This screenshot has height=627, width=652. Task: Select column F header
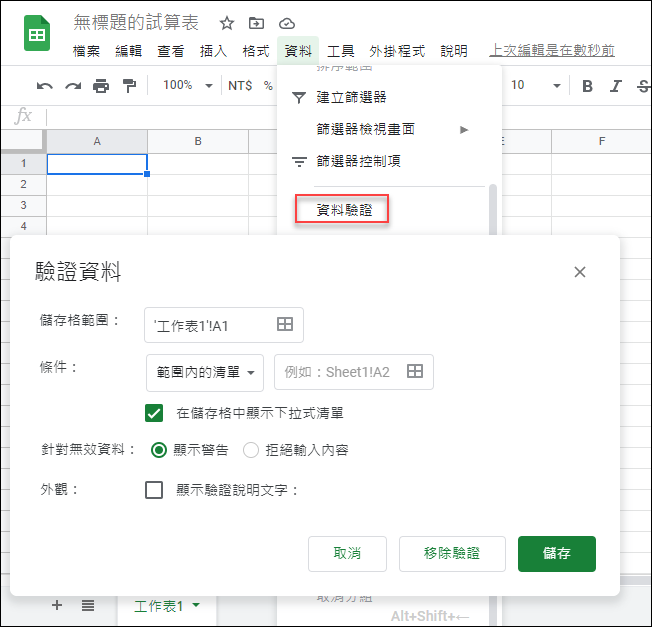[601, 141]
